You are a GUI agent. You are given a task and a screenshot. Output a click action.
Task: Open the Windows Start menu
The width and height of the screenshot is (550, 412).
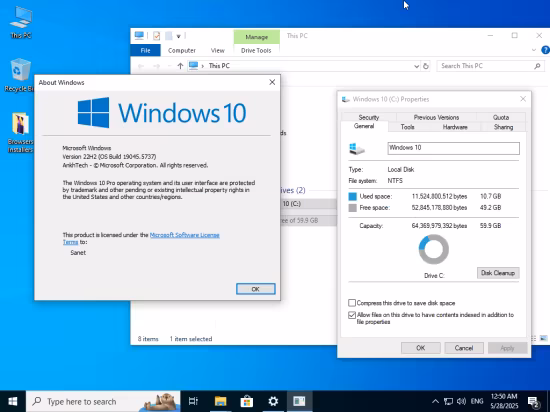pyautogui.click(x=13, y=401)
